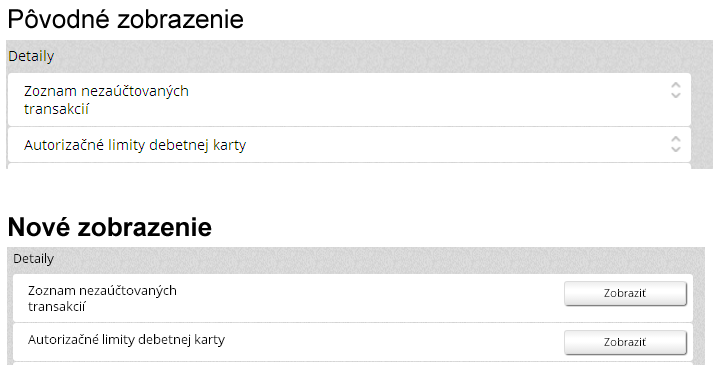Click the Detaily label under Pôvodné zobrazenie
The height and width of the screenshot is (384, 722).
[x=31, y=56]
